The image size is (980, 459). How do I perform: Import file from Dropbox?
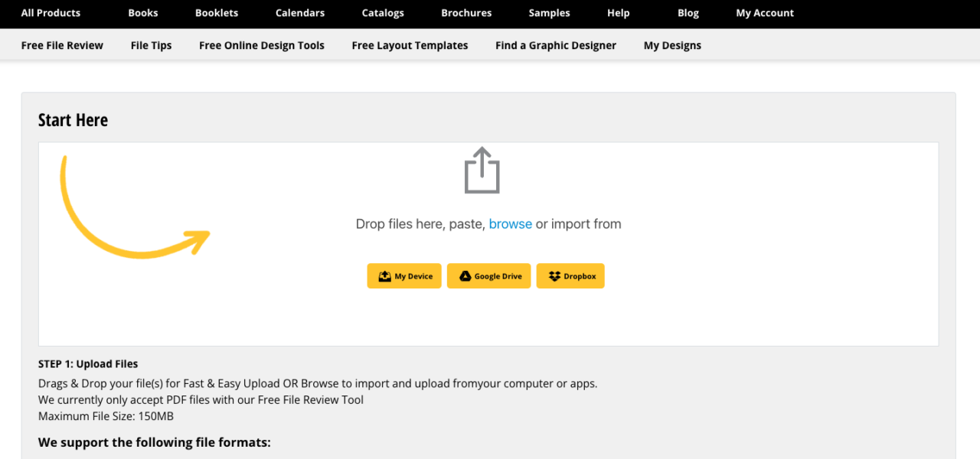pos(570,276)
